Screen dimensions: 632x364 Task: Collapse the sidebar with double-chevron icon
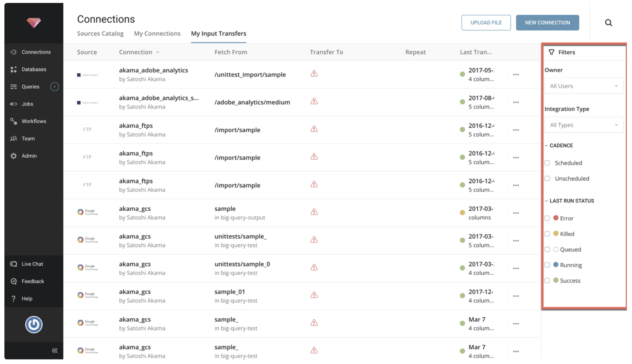click(55, 350)
